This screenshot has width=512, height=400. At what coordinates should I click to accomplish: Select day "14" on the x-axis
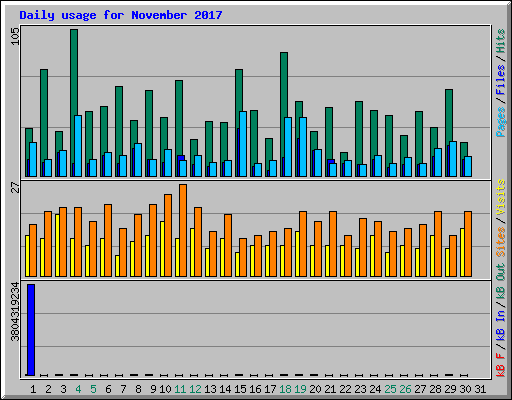(225, 389)
